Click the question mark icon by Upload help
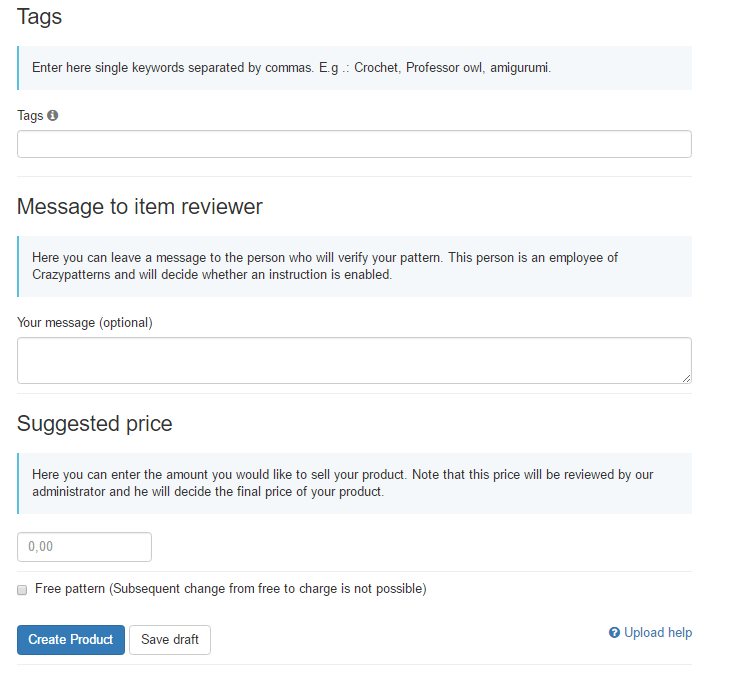The image size is (741, 679). [x=614, y=633]
